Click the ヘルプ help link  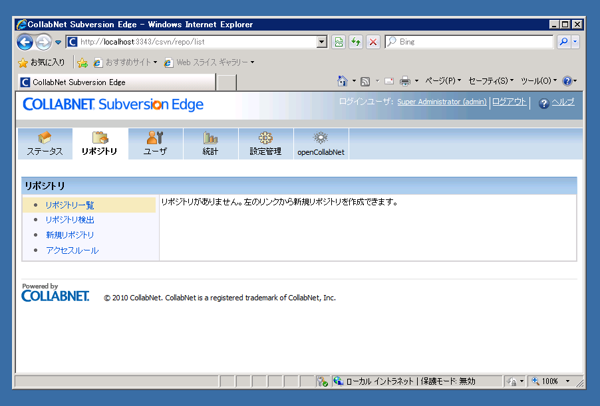click(x=563, y=102)
